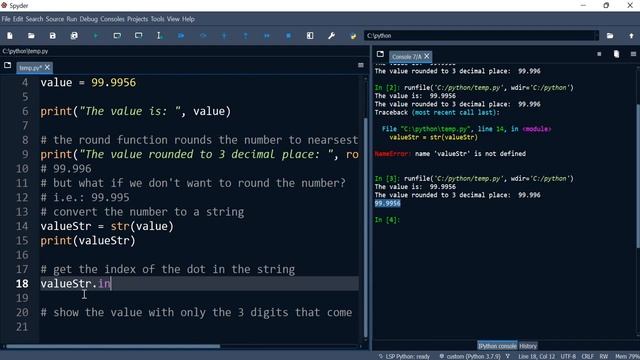Switch to the IPython console tab

pos(497,346)
